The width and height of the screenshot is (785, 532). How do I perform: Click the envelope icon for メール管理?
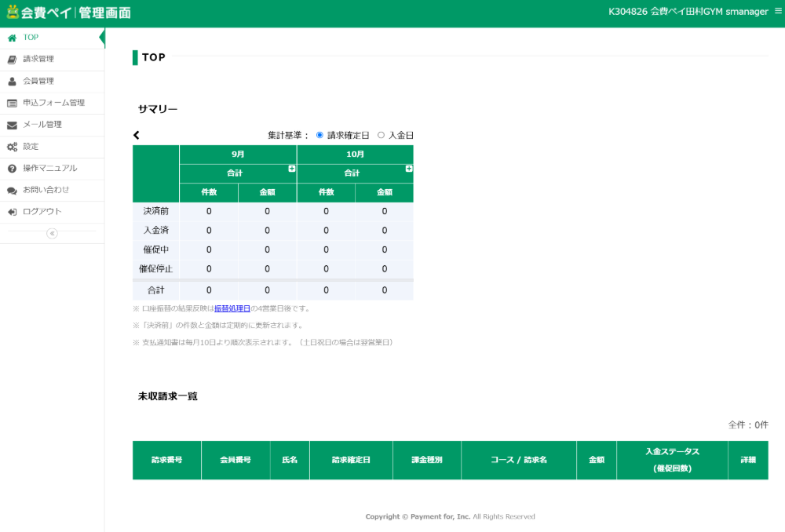12,125
